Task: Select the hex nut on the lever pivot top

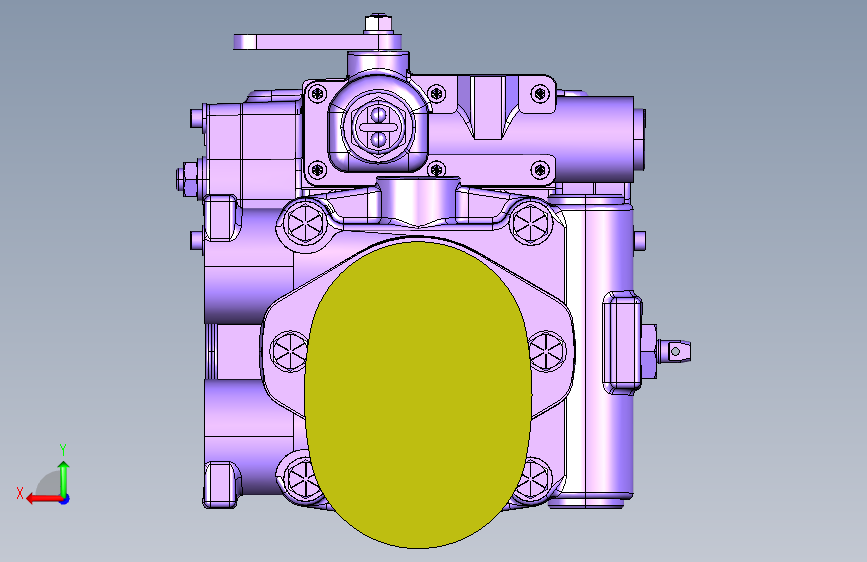Action: (x=378, y=24)
